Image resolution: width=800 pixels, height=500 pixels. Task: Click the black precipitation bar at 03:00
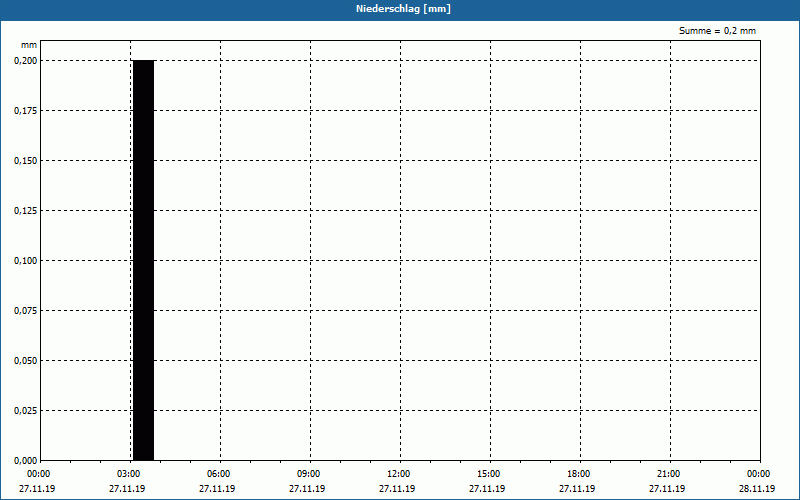pyautogui.click(x=143, y=260)
